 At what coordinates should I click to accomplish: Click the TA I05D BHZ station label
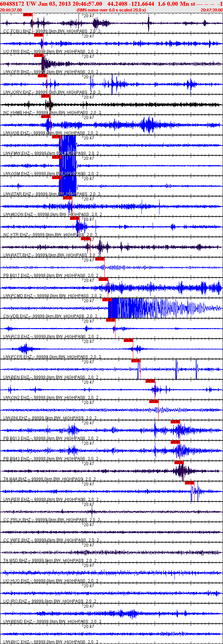16,561
